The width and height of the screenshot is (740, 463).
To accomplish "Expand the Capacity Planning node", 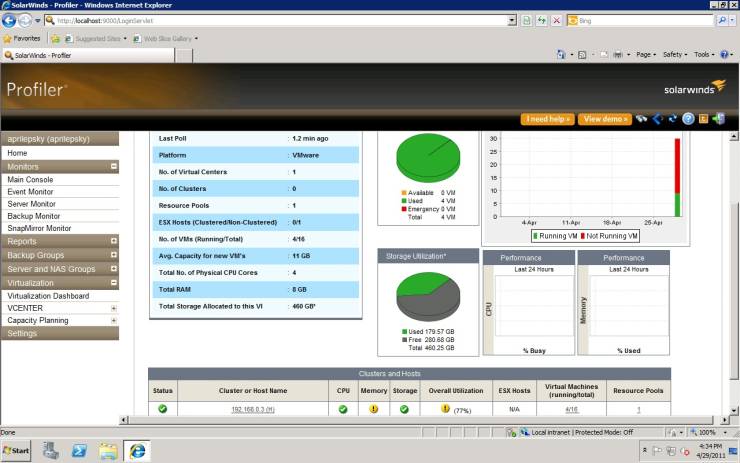I will (x=114, y=320).
